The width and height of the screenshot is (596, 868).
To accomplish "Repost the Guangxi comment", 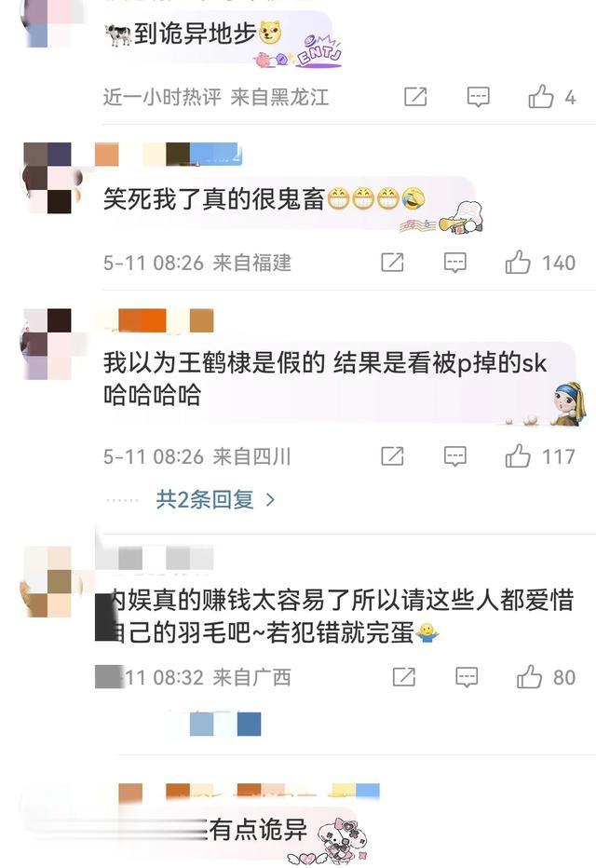I will 404,677.
